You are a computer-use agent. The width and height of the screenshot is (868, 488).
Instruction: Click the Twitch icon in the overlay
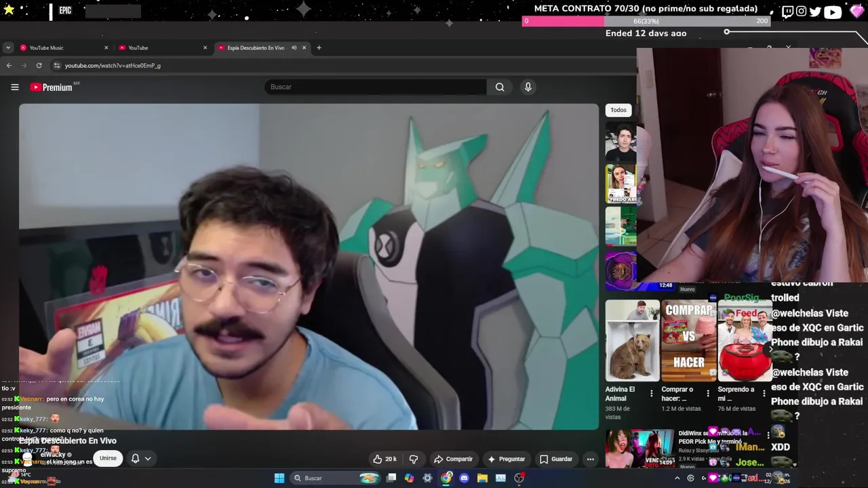point(787,12)
